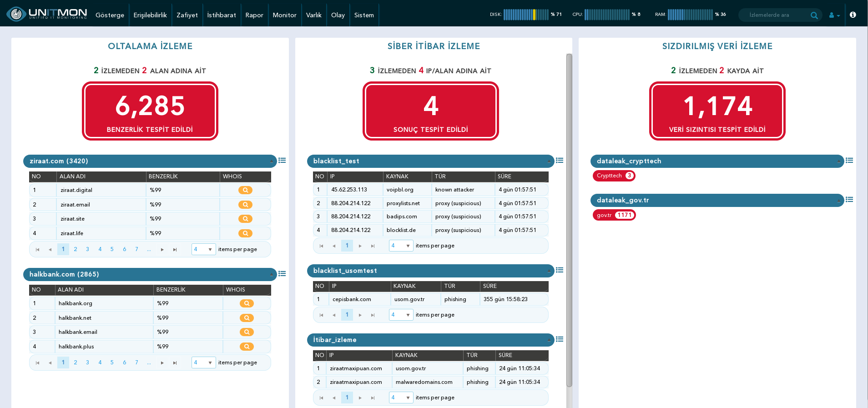The width and height of the screenshot is (868, 408).
Task: Open WHOIS lookup for ziraat.site
Action: (x=245, y=219)
